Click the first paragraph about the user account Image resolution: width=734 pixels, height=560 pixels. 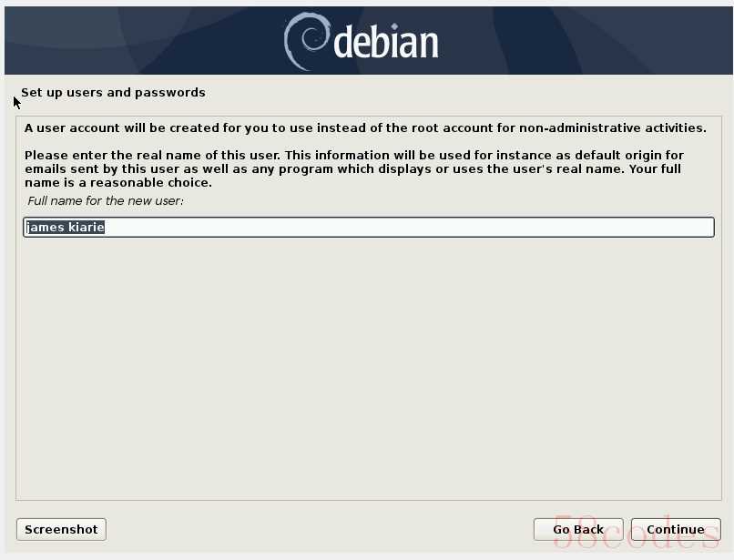(x=365, y=127)
